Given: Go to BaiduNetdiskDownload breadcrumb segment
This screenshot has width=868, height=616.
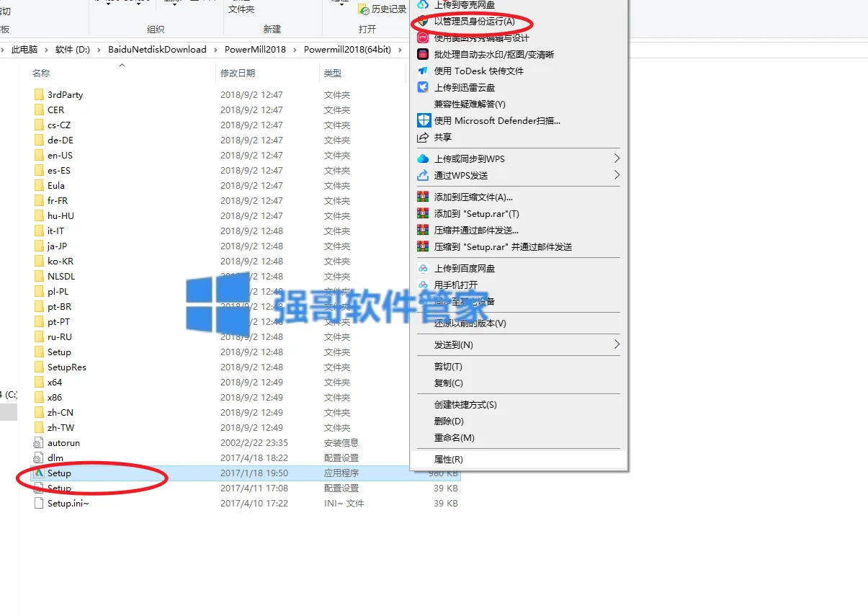Looking at the screenshot, I should click(157, 50).
